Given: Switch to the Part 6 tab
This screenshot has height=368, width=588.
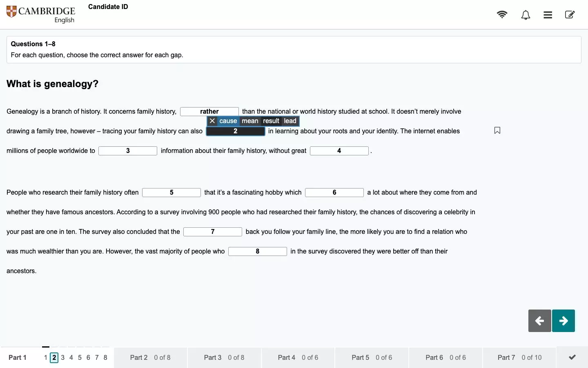Looking at the screenshot, I should [x=446, y=357].
